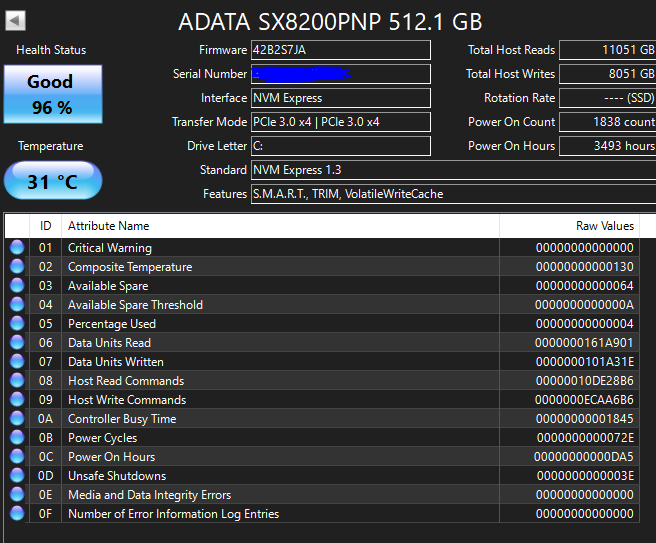Click the status orb for Available Spare row 03
The height and width of the screenshot is (543, 656).
(17, 286)
